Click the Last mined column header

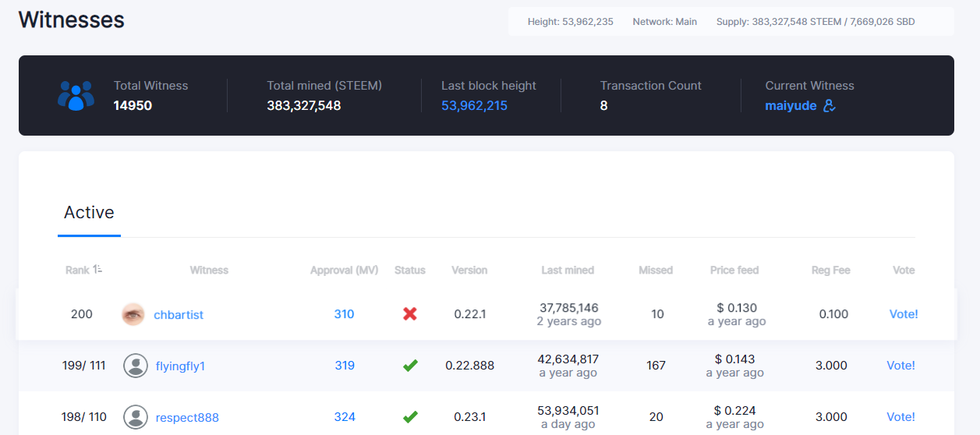[568, 270]
